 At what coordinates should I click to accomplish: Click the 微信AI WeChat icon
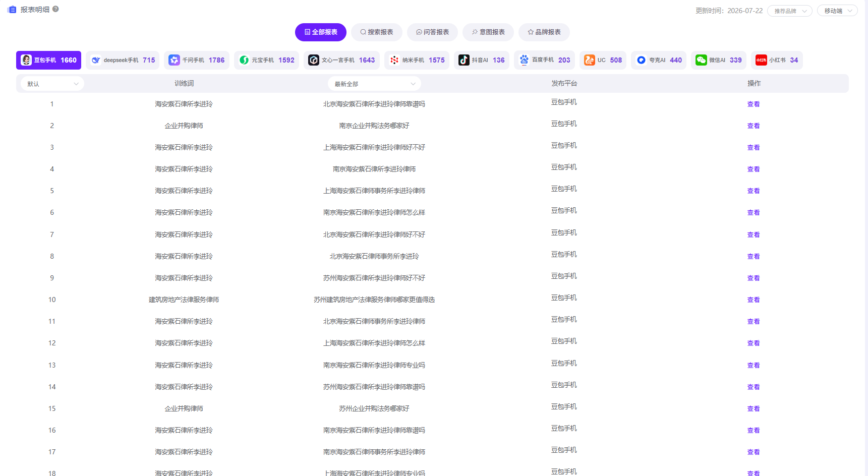[x=701, y=60]
